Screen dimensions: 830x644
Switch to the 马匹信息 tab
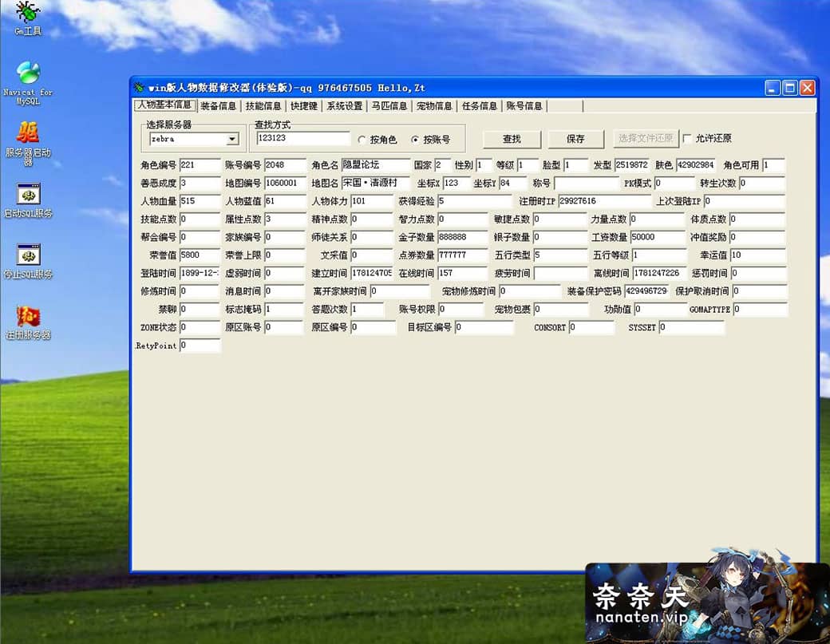coord(389,106)
